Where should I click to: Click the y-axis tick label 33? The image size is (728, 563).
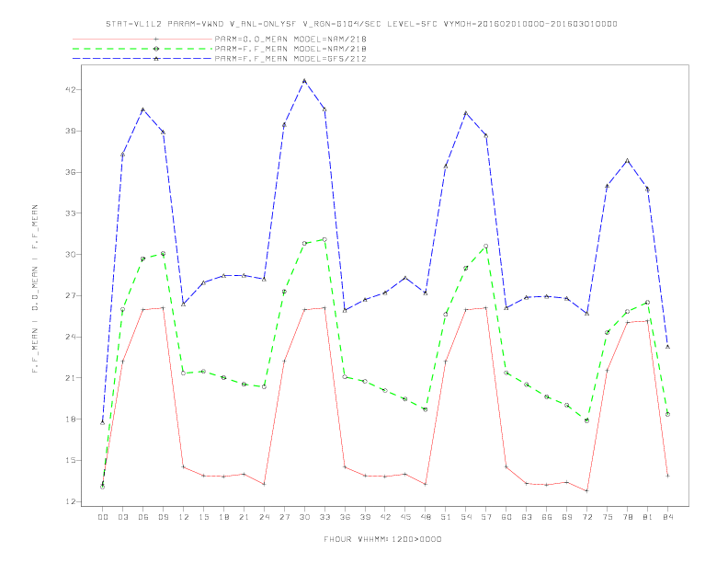point(70,213)
